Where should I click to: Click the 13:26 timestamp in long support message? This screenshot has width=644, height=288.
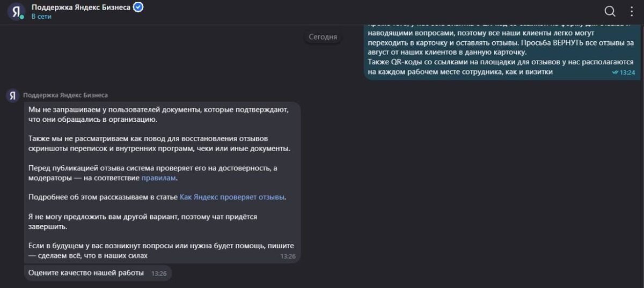click(x=288, y=256)
